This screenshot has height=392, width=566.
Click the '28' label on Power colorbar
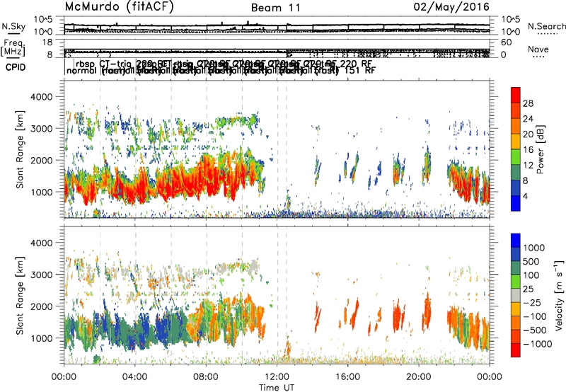coord(528,103)
